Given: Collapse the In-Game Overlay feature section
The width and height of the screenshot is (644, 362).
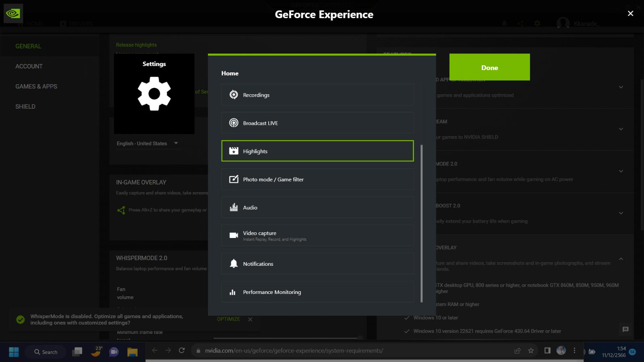Looking at the screenshot, I should point(621,259).
